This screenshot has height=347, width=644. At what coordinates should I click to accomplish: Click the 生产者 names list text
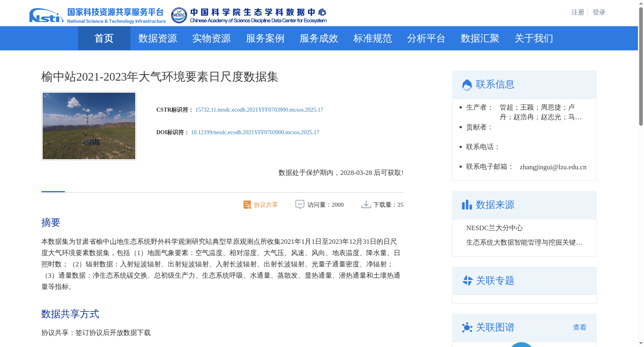click(541, 112)
